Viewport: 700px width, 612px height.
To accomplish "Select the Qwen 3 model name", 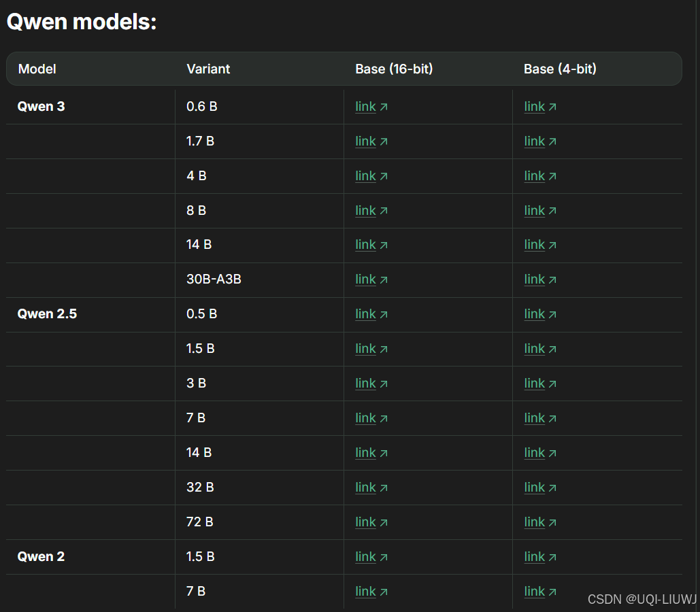I will (41, 107).
